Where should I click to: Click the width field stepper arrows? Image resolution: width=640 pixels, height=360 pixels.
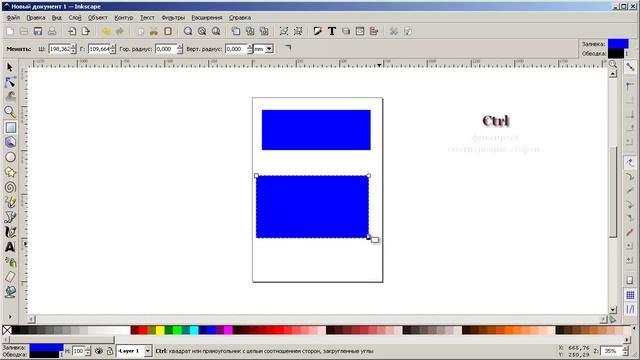click(73, 49)
